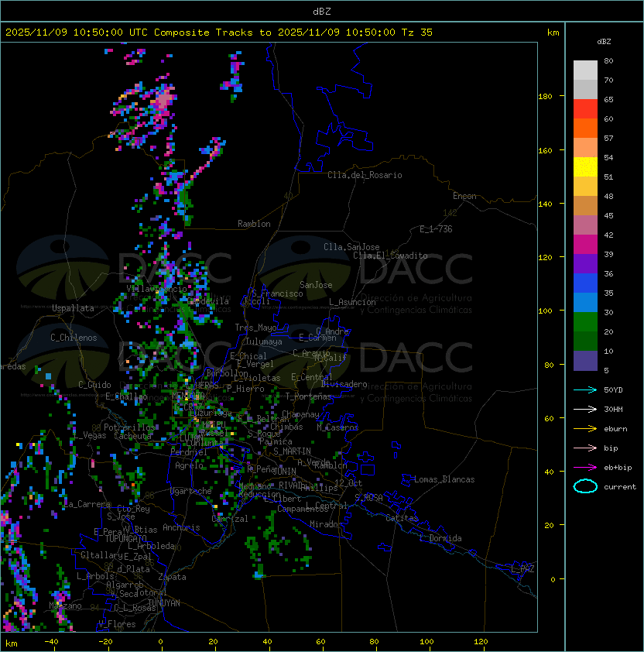Select the red 60-65 dBZ color band
Viewport: 644px width, 652px height.
point(585,109)
